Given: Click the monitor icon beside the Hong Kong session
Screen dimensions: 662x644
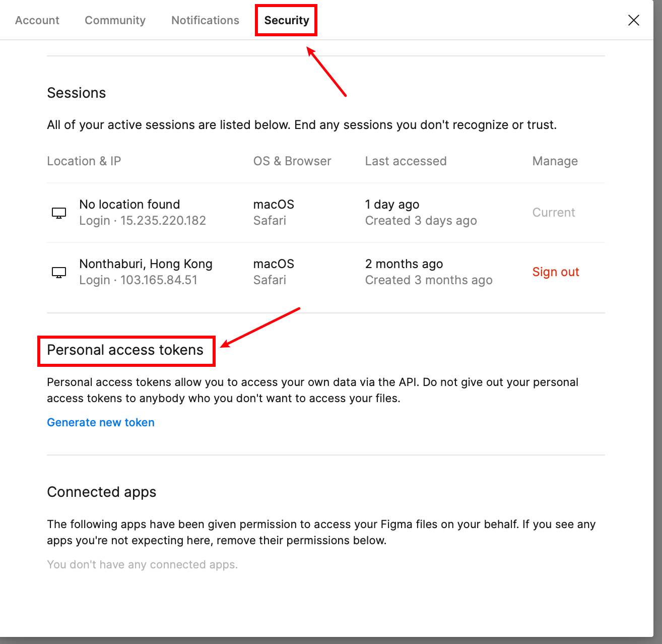Looking at the screenshot, I should click(x=58, y=272).
